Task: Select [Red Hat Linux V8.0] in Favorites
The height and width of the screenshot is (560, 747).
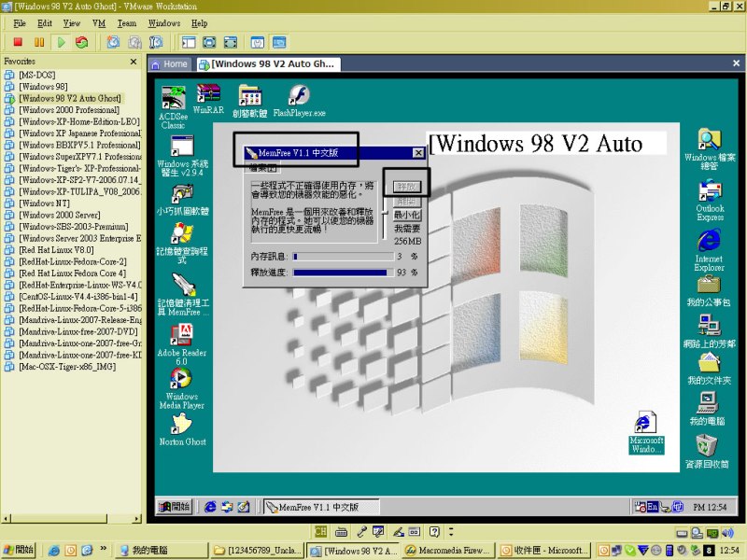Action: click(x=56, y=250)
